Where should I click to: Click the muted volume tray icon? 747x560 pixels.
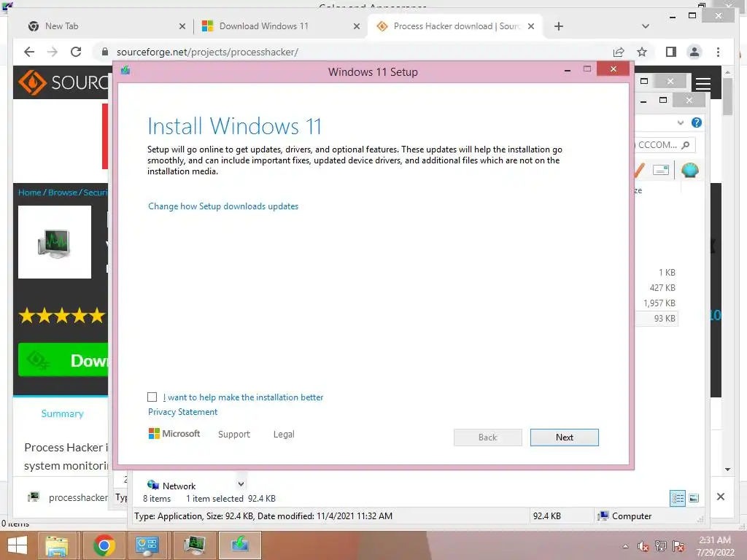[643, 546]
